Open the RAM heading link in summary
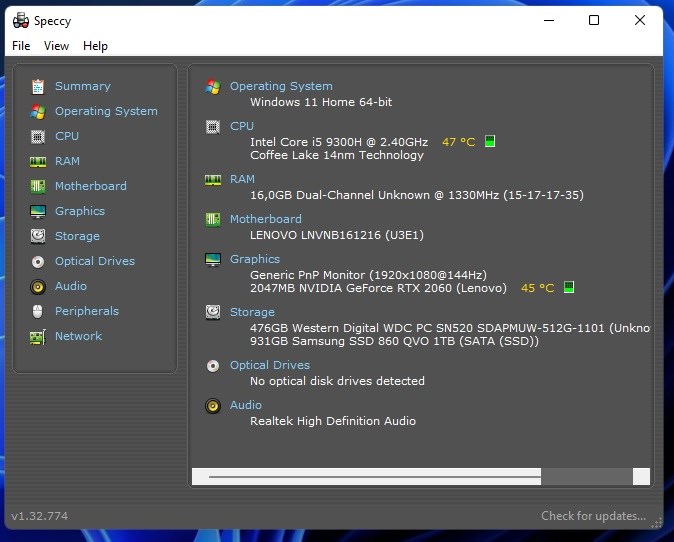The height and width of the screenshot is (542, 674). click(242, 179)
